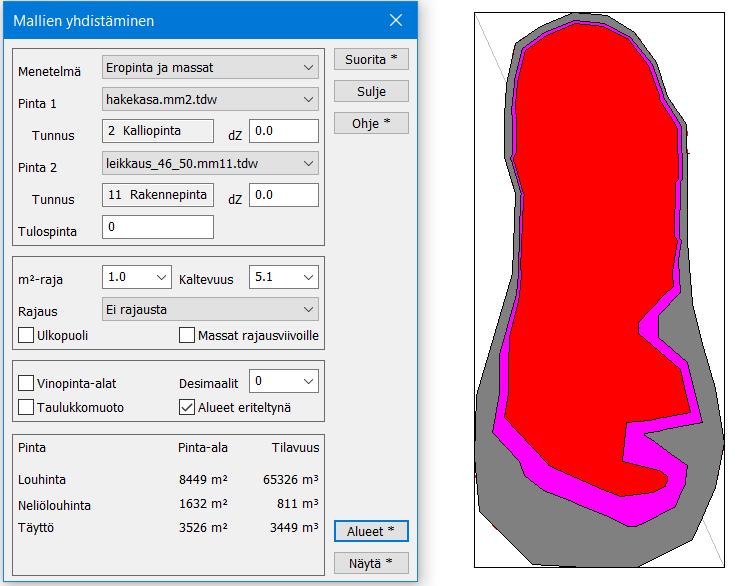The width and height of the screenshot is (750, 586).
Task: Click the Louhinta area 8449 m²
Action: tap(203, 479)
